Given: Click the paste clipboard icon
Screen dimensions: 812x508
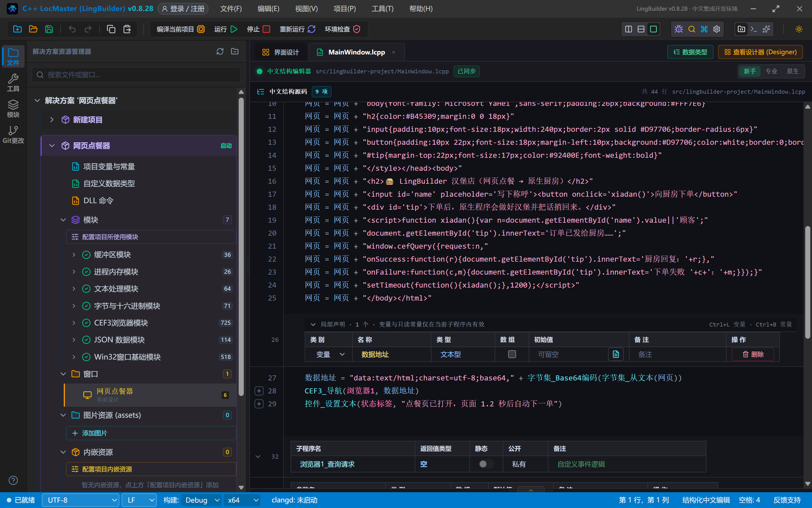Looking at the screenshot, I should (127, 29).
